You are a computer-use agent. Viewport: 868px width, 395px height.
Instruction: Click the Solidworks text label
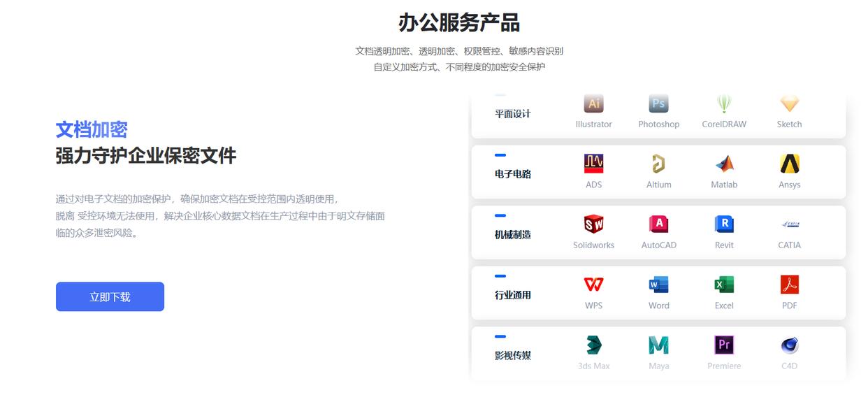pos(593,245)
